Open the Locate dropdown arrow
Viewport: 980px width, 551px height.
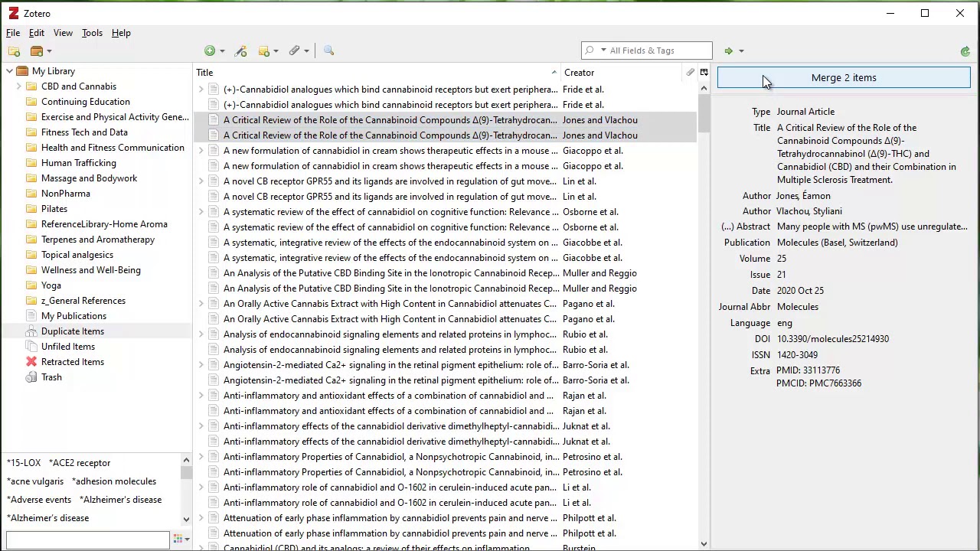click(741, 51)
